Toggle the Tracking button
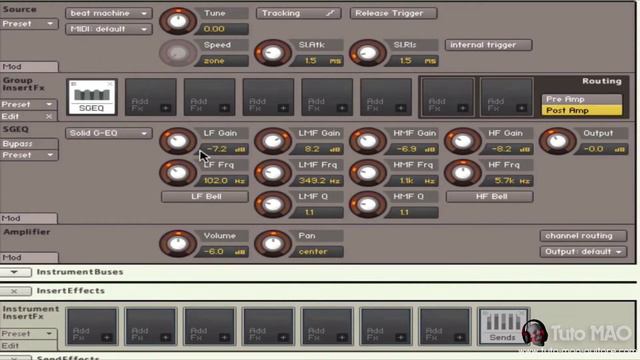 (298, 13)
